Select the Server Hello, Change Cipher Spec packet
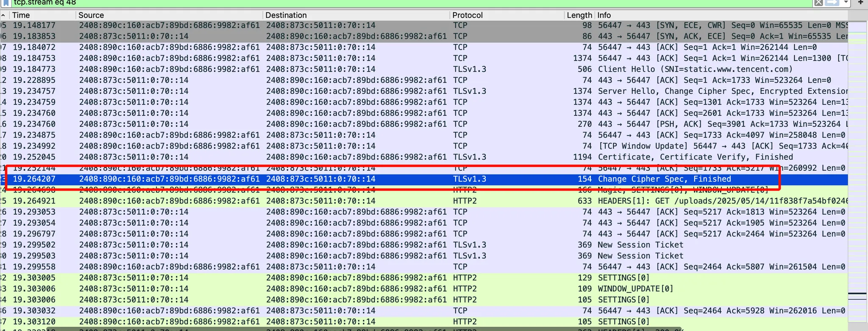This screenshot has width=868, height=331. tap(424, 91)
